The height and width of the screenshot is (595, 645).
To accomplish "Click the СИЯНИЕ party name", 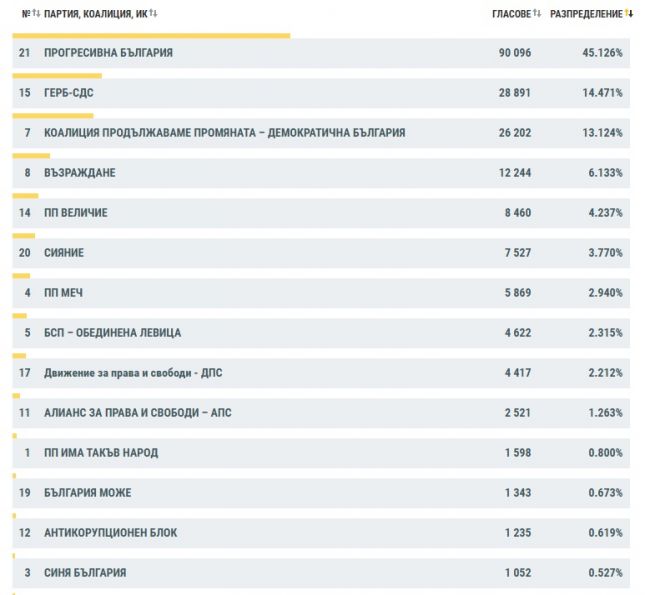I will pyautogui.click(x=64, y=253).
